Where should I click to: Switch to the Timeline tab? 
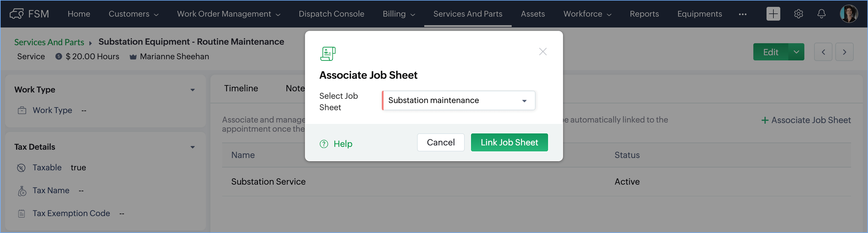tap(241, 88)
